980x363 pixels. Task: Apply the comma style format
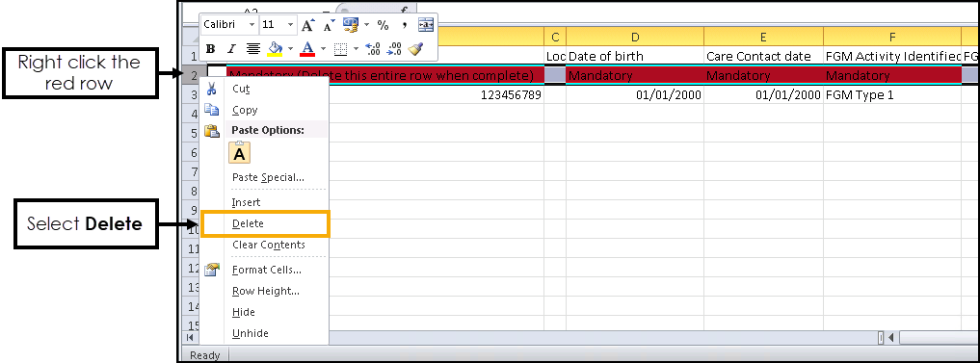(405, 25)
